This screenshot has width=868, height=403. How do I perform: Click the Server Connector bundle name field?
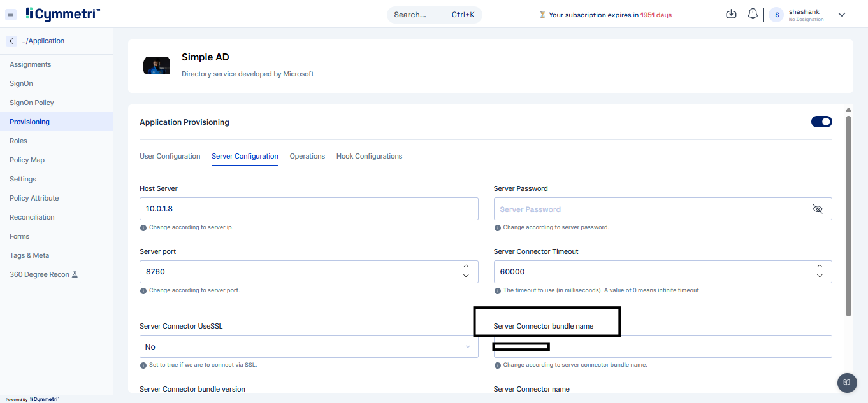click(x=663, y=346)
